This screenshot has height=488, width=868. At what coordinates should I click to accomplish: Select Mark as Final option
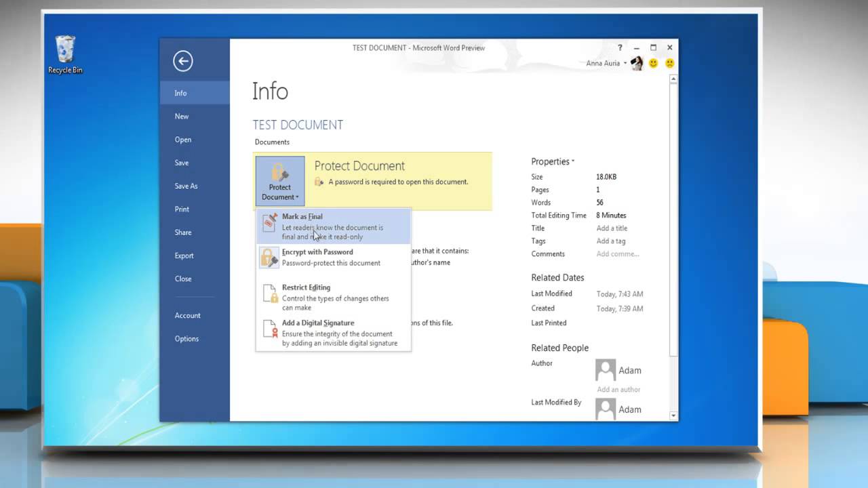334,226
